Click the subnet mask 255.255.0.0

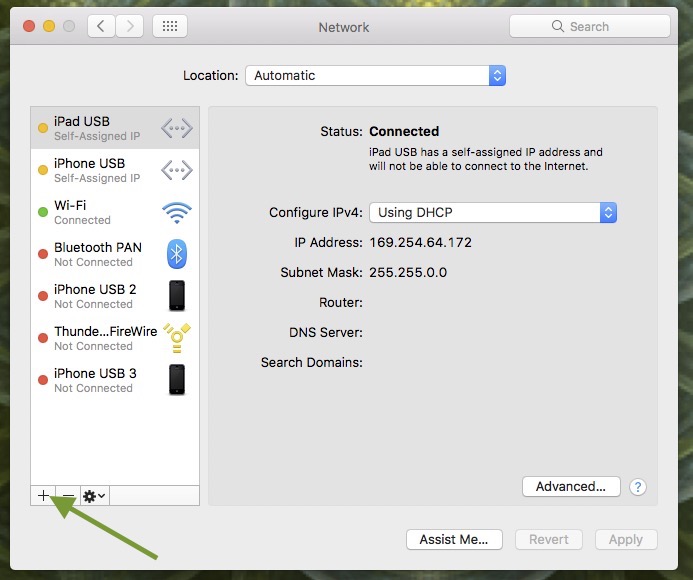coord(408,272)
